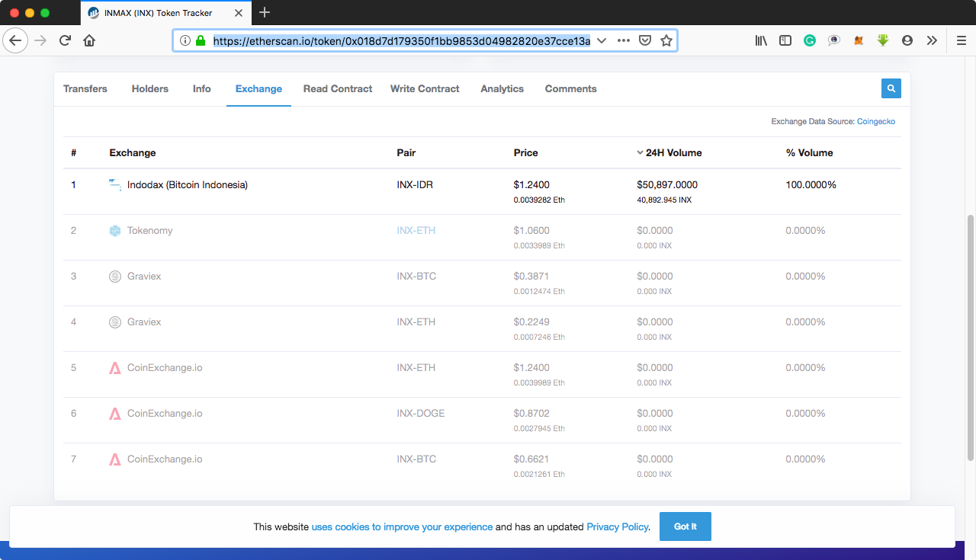Open 'uses cookies to improve your experience' link

402,526
